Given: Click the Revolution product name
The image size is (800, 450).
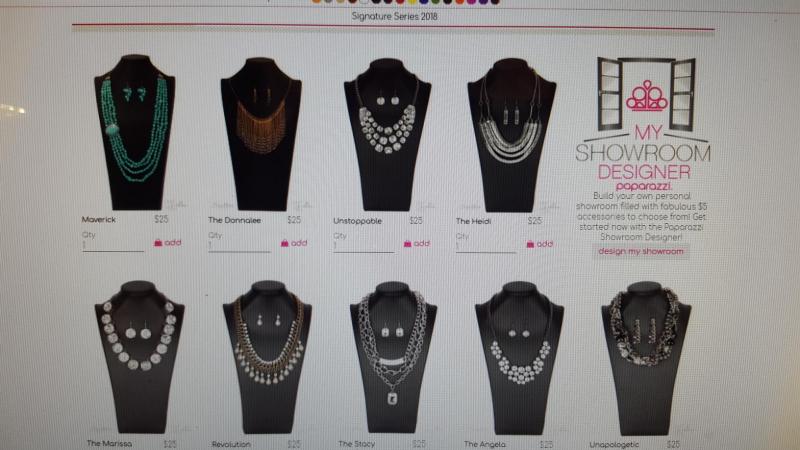Looking at the screenshot, I should pos(231,444).
